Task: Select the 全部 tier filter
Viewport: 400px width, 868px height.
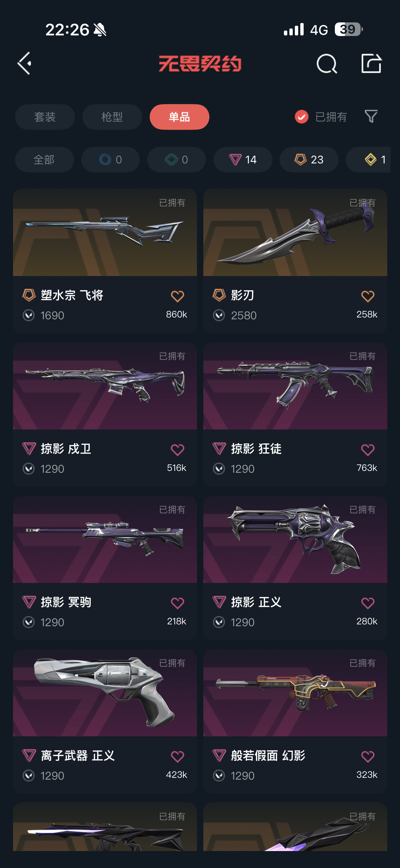Action: 44,159
